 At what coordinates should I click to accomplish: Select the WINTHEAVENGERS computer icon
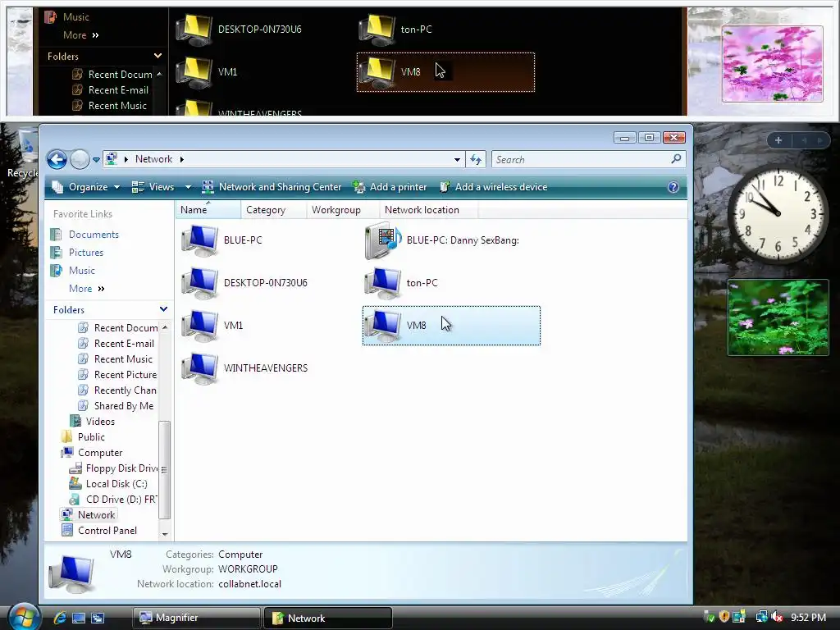[x=200, y=368]
